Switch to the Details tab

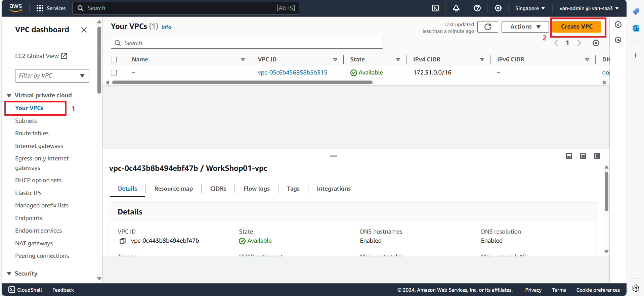click(127, 189)
